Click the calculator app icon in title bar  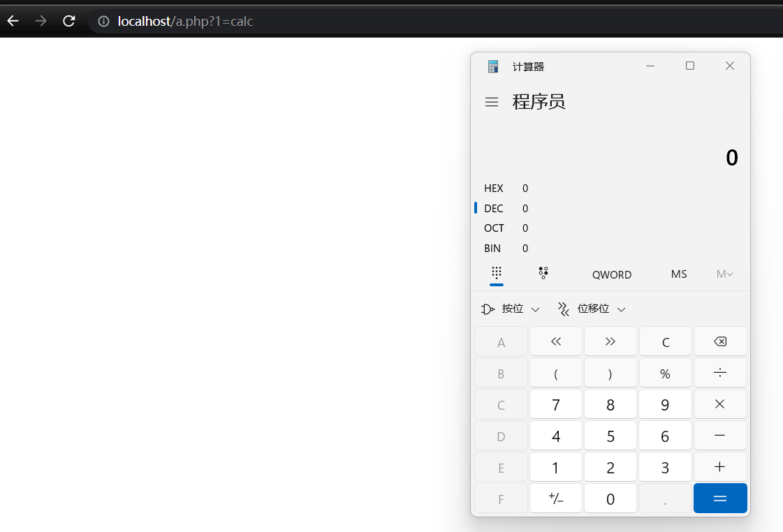click(x=493, y=66)
